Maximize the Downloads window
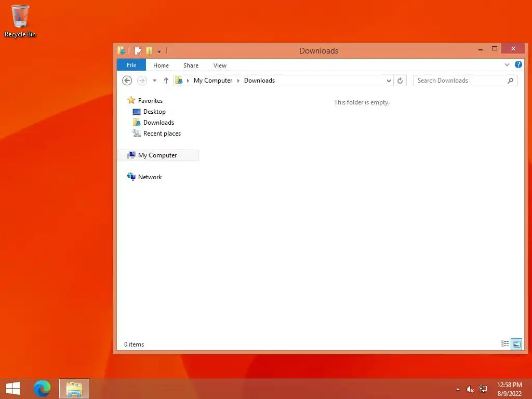The height and width of the screenshot is (399, 532). pos(495,49)
